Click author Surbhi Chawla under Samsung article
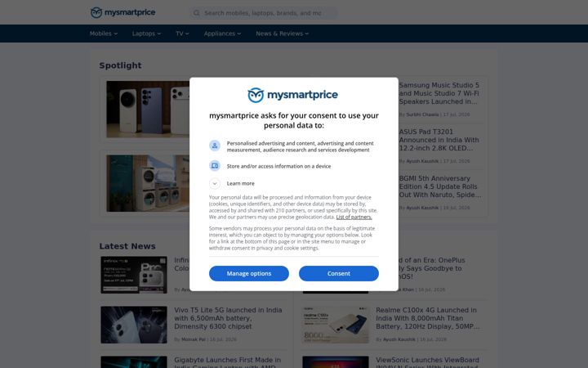 pos(422,114)
